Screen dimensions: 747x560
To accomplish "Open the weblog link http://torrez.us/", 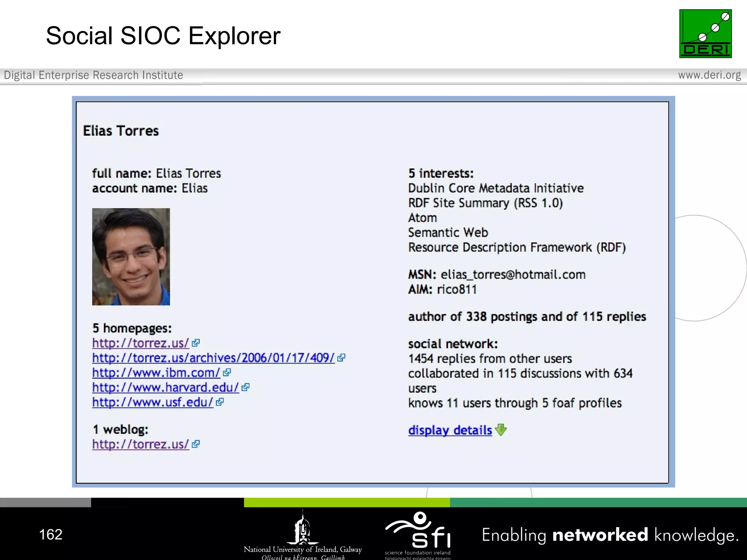I will pos(141,444).
